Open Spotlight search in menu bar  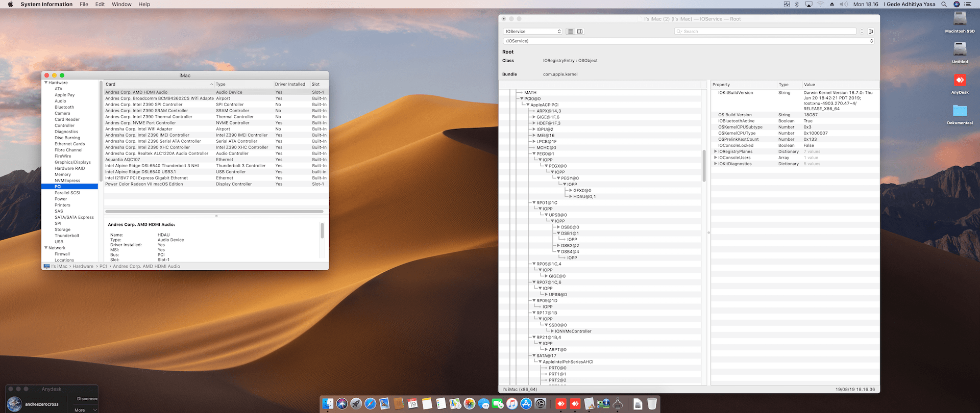(944, 4)
